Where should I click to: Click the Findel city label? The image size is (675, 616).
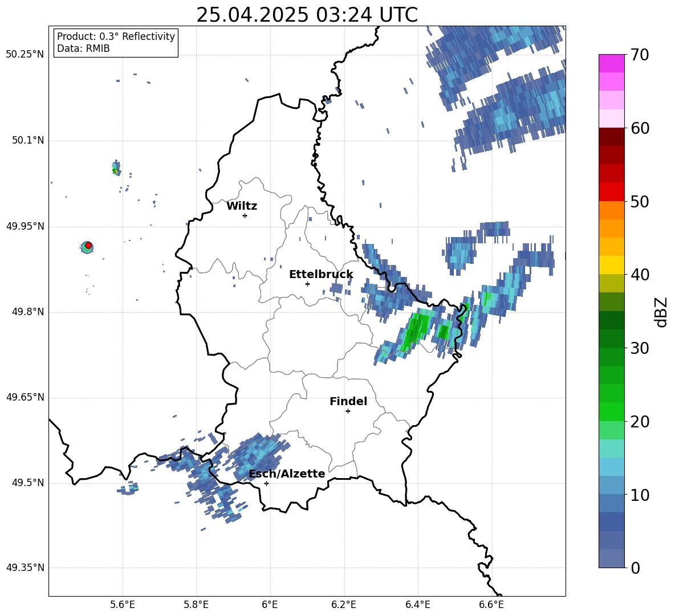(348, 402)
